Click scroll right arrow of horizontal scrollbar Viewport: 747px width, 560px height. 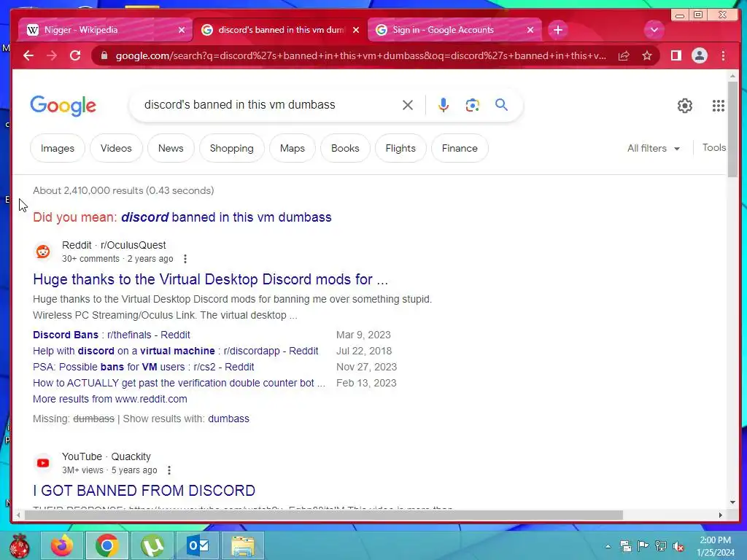(x=720, y=516)
